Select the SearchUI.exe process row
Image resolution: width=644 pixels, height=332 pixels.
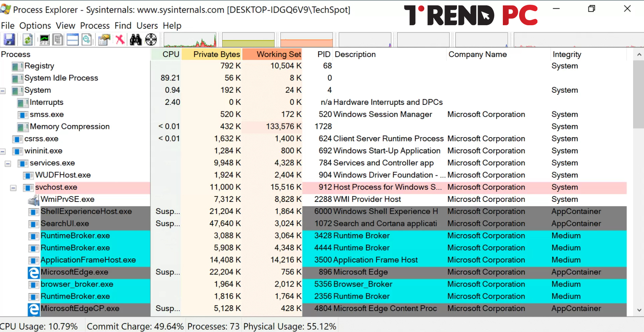(313, 224)
